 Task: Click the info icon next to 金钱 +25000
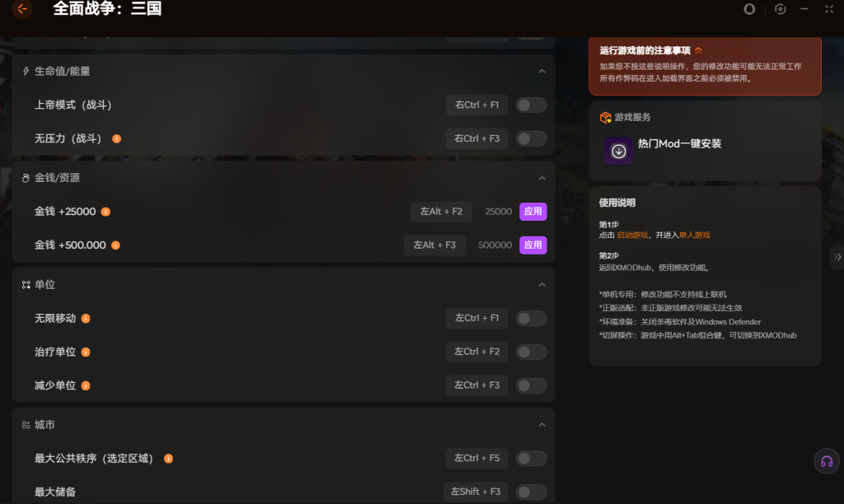[105, 212]
